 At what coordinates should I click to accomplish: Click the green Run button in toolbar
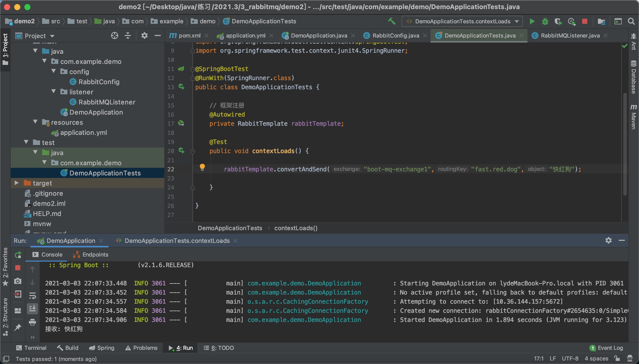coord(532,21)
